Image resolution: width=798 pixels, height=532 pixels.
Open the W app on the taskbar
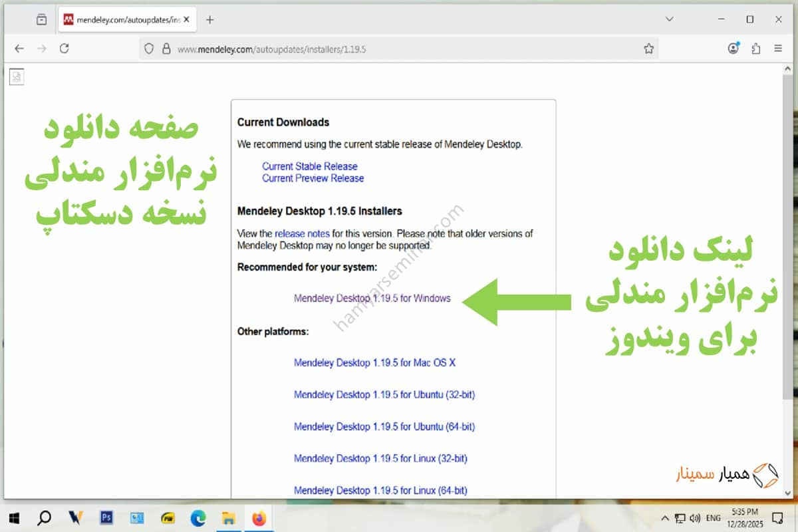(75, 517)
